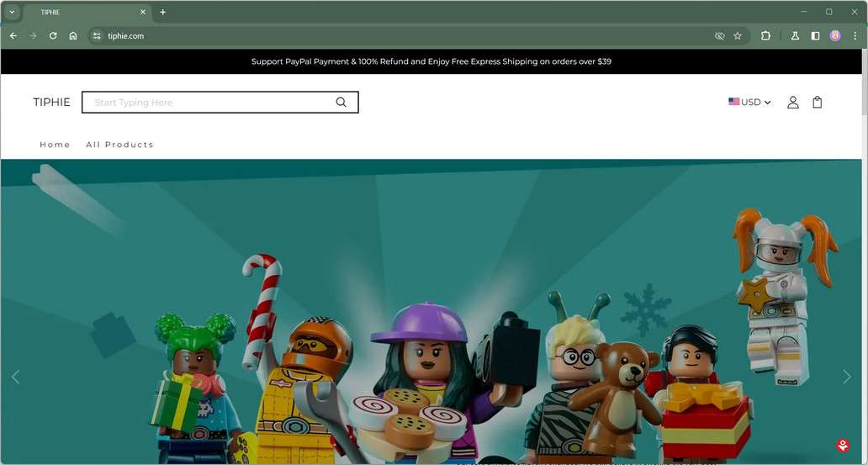
Task: Open the Chrome profile avatar
Action: tap(835, 36)
